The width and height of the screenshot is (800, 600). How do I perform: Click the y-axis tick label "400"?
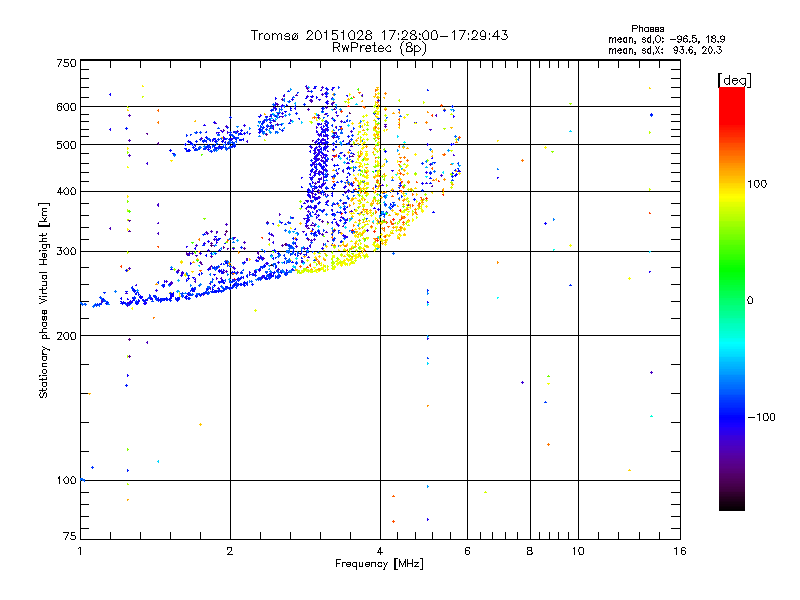coord(66,191)
